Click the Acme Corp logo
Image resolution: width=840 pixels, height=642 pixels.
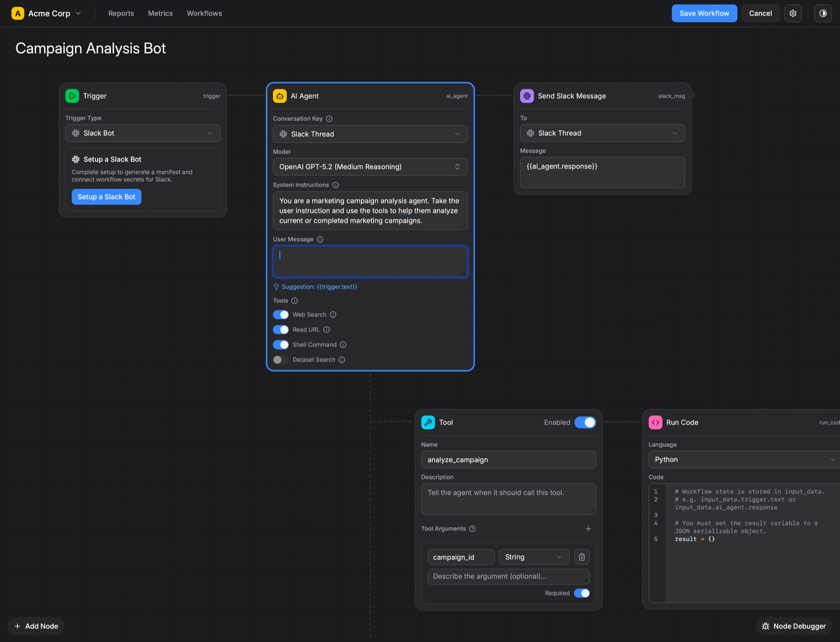tap(18, 13)
